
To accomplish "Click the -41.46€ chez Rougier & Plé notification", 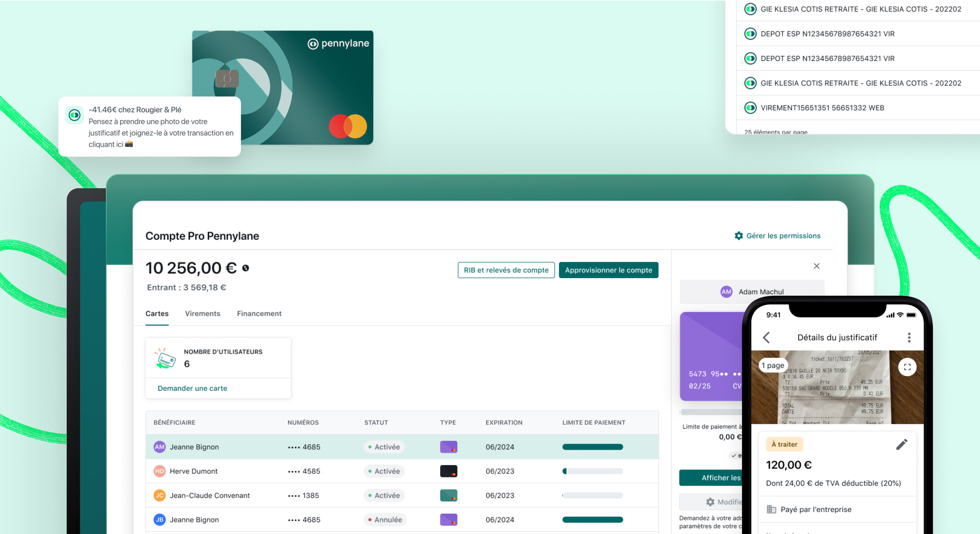I will pyautogui.click(x=150, y=126).
